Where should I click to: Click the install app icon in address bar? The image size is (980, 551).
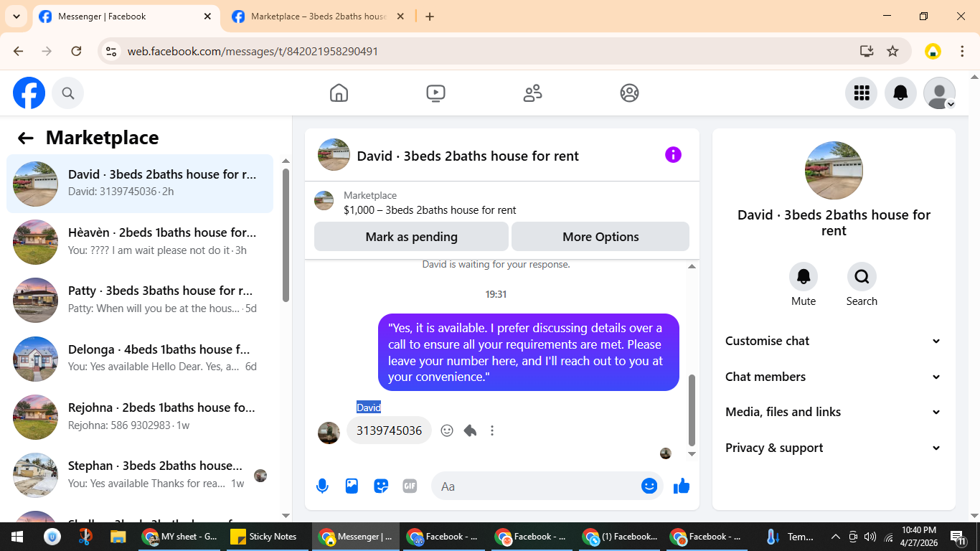[867, 51]
